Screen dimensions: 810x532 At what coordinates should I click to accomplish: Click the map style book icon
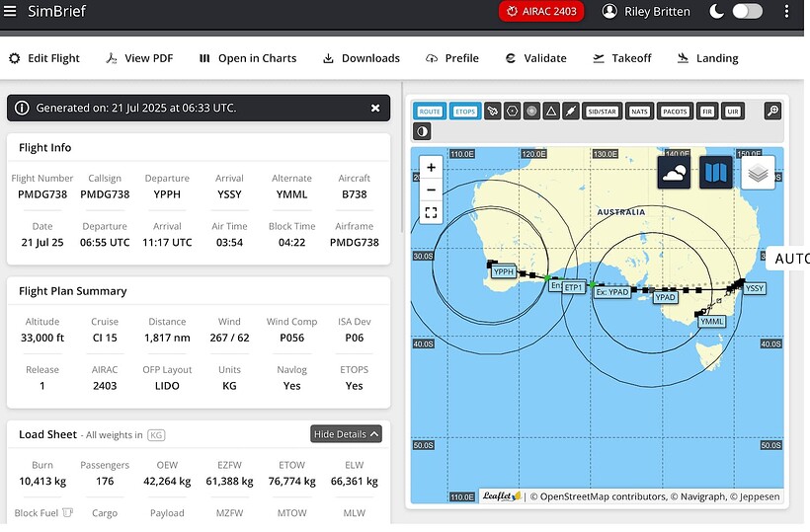pos(716,173)
